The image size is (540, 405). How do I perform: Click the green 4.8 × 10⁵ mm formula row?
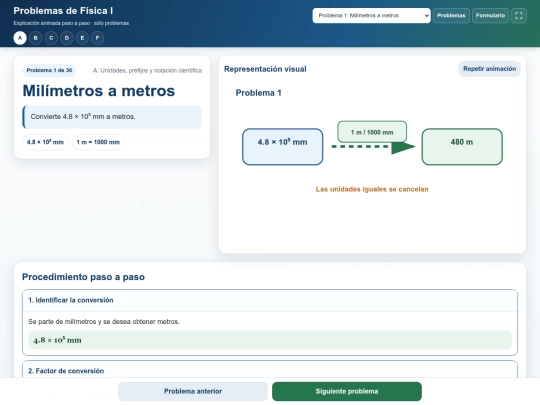click(270, 340)
